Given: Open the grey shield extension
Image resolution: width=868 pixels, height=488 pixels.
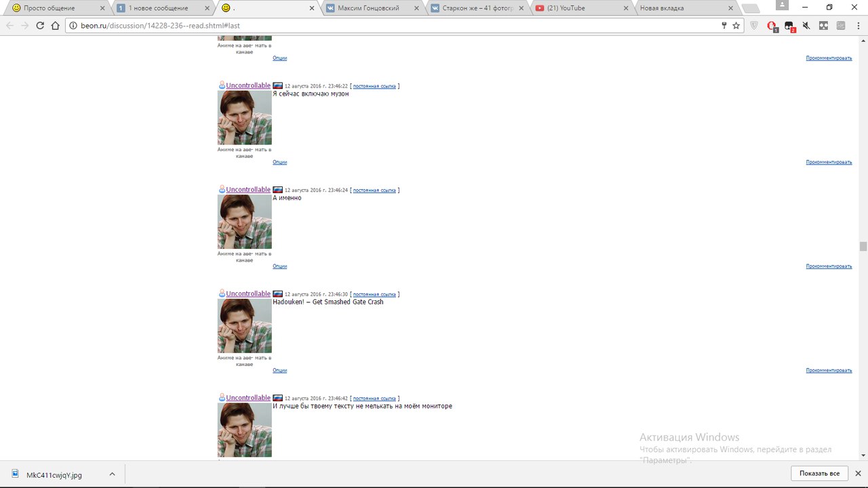Looking at the screenshot, I should point(754,26).
